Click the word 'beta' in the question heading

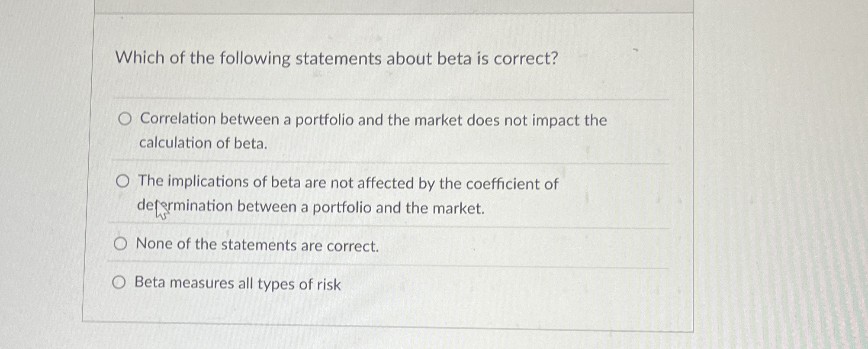pyautogui.click(x=453, y=59)
